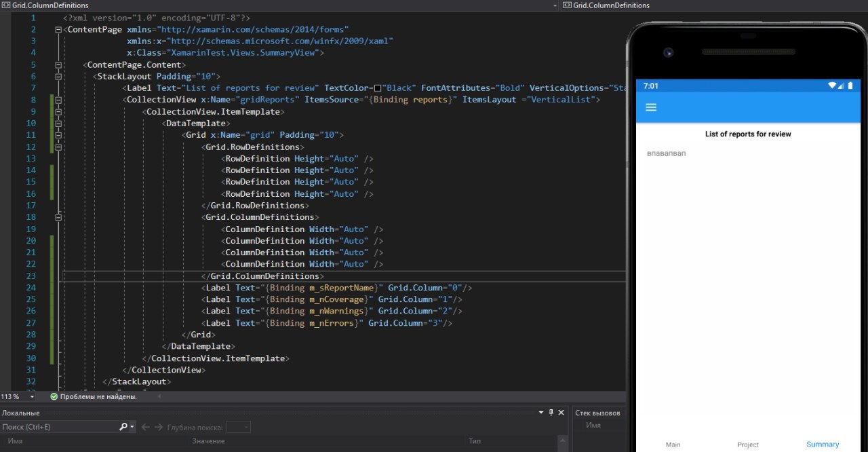
Task: Click the 'm_nErrors' binding on line 27
Action: (332, 323)
